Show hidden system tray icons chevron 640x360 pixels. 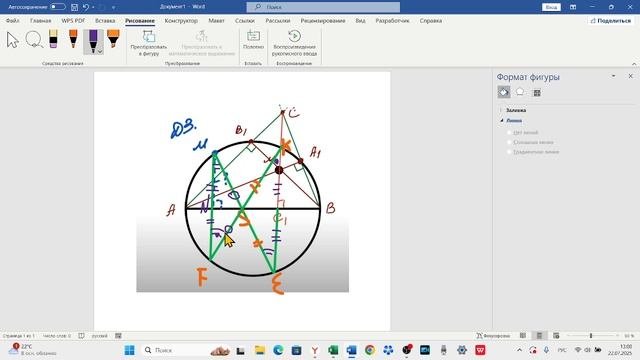click(519, 350)
